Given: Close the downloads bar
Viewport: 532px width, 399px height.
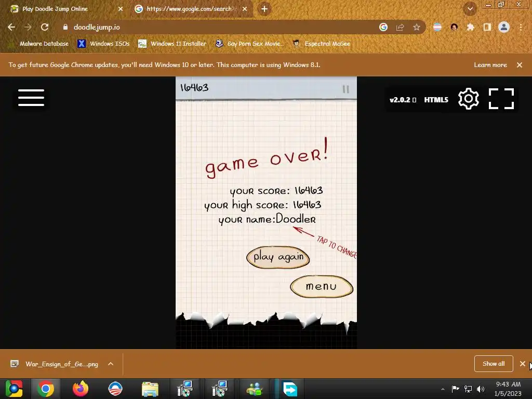Looking at the screenshot, I should point(523,364).
